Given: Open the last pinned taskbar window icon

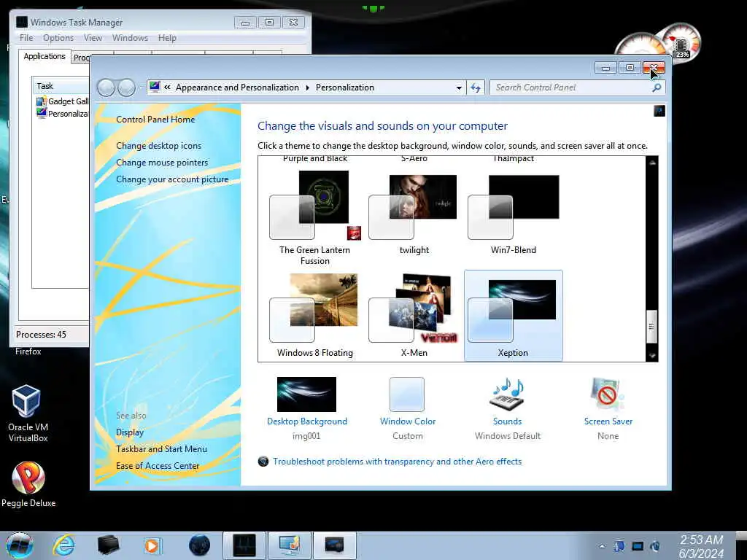Looking at the screenshot, I should (334, 545).
